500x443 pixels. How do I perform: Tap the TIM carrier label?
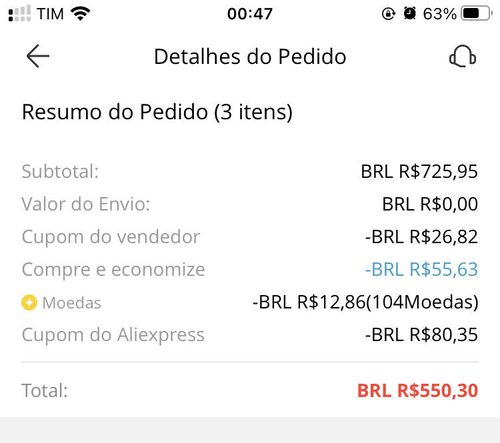coord(50,14)
